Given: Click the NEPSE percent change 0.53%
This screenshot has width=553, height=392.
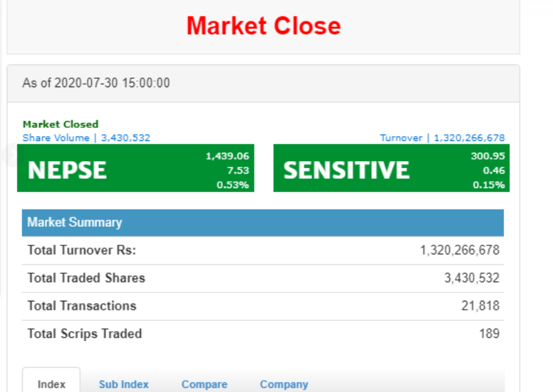Looking at the screenshot, I should point(233,185).
